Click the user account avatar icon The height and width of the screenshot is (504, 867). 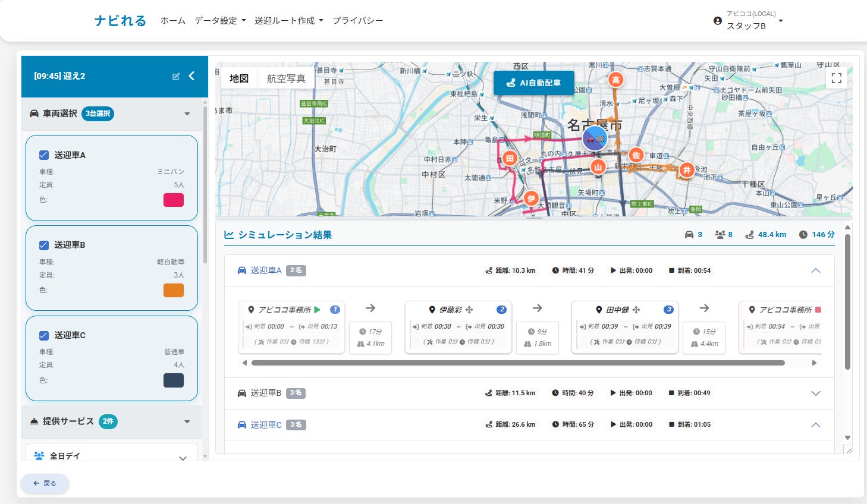[717, 21]
